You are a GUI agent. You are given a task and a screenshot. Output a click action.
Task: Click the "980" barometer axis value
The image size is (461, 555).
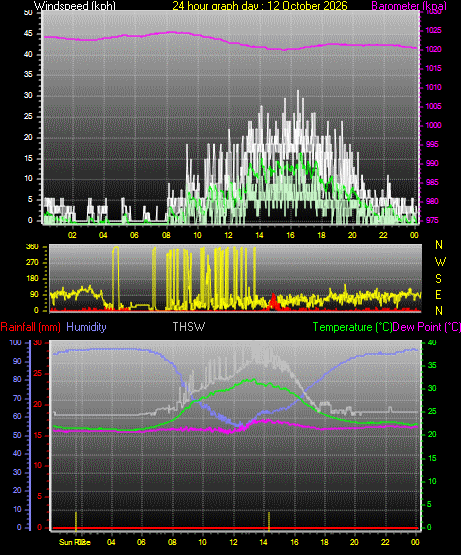(x=432, y=201)
